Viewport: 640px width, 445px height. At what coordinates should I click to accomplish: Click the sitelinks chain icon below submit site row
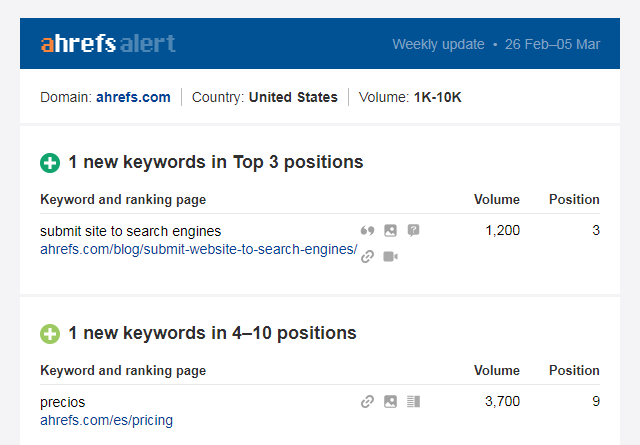pyautogui.click(x=367, y=256)
